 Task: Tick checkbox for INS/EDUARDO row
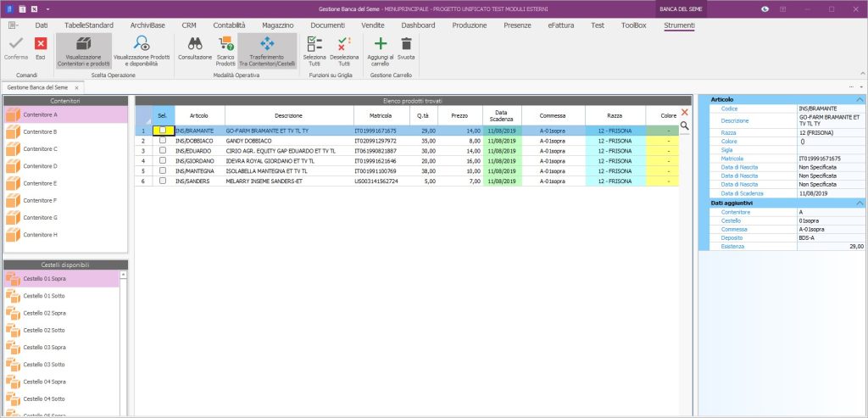pyautogui.click(x=163, y=151)
